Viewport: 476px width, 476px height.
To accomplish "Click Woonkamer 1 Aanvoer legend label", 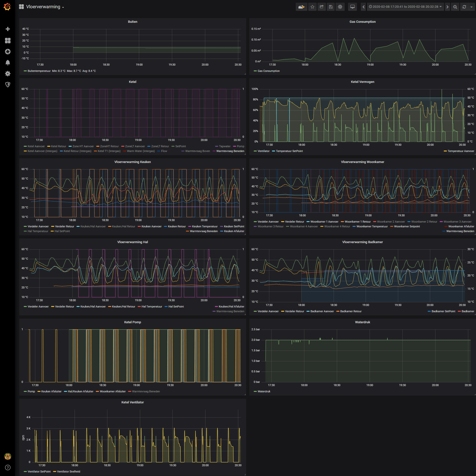I will coord(324,222).
